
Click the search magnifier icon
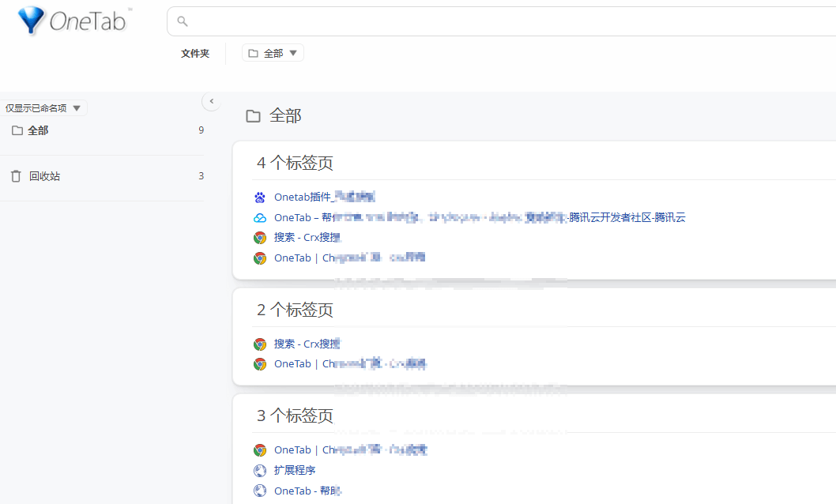tap(183, 21)
